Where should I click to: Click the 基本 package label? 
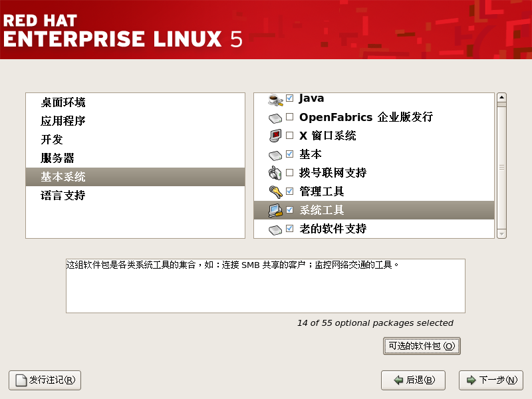click(x=311, y=154)
